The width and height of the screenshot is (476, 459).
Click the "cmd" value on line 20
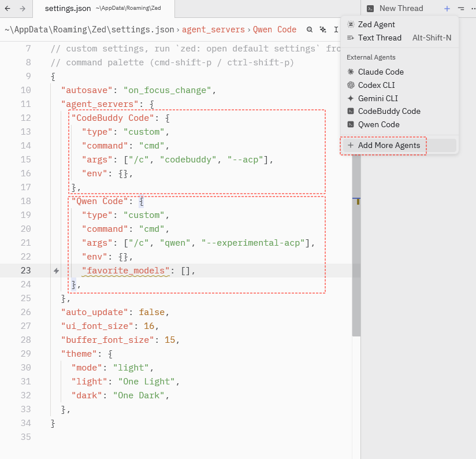tap(151, 229)
